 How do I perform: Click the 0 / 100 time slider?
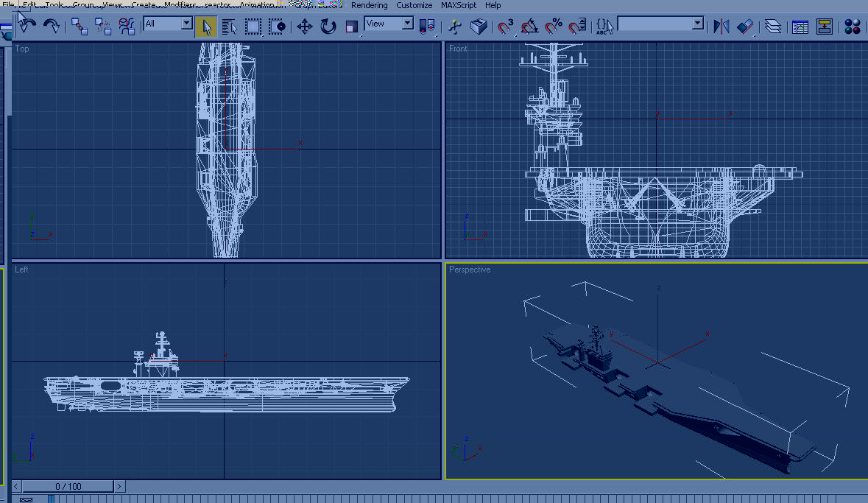68,486
